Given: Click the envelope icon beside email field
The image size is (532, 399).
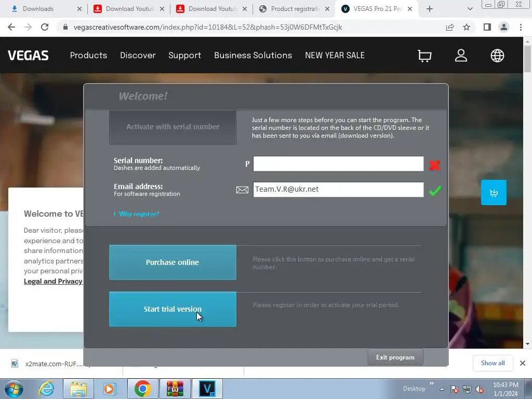Looking at the screenshot, I should [x=242, y=190].
